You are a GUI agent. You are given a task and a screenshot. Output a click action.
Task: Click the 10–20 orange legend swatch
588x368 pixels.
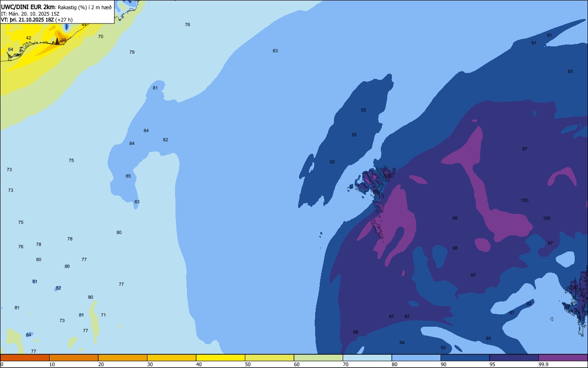pos(73,357)
